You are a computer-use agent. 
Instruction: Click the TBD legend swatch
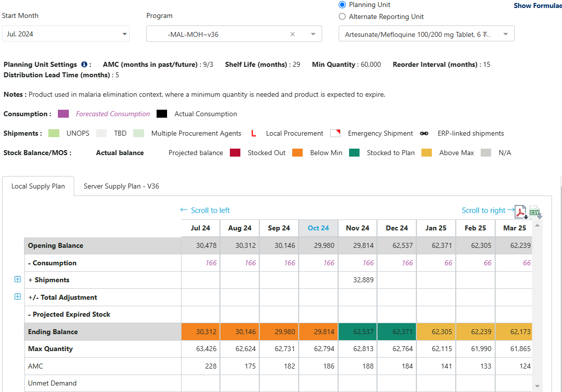101,133
